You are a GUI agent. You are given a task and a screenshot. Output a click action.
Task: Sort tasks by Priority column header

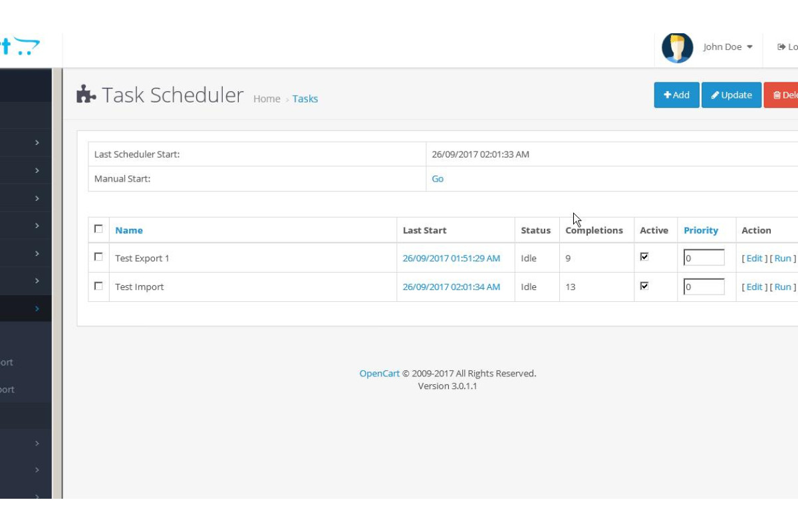pyautogui.click(x=701, y=230)
